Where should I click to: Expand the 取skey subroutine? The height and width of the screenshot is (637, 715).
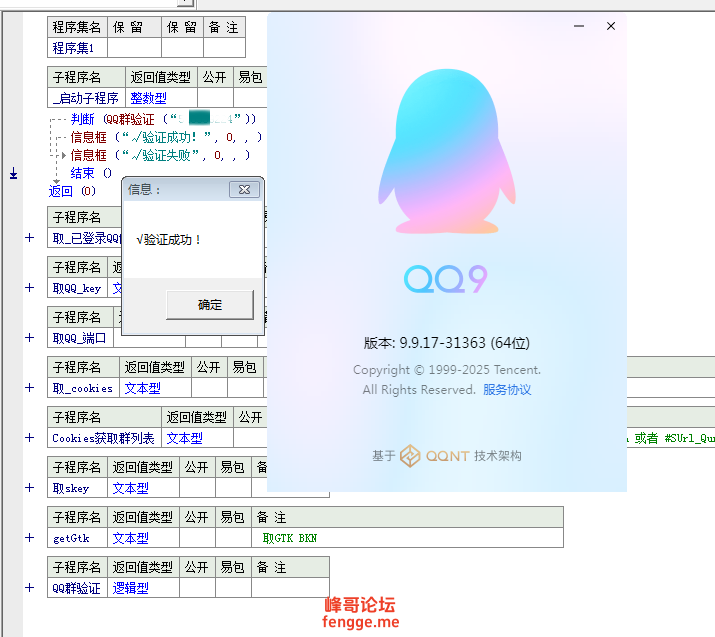point(30,488)
